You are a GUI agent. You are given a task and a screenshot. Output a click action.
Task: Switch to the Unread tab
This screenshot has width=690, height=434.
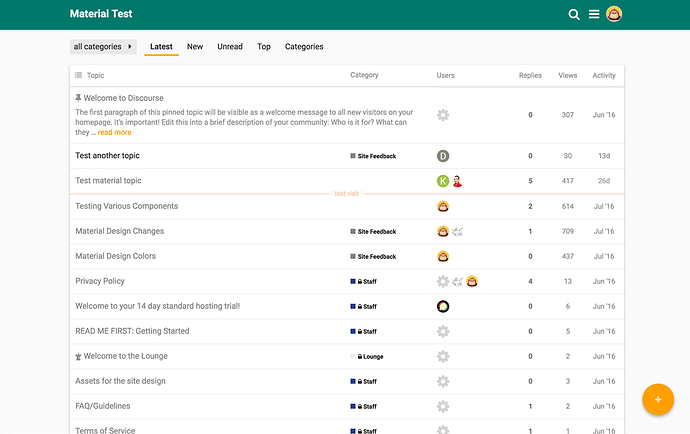click(230, 47)
